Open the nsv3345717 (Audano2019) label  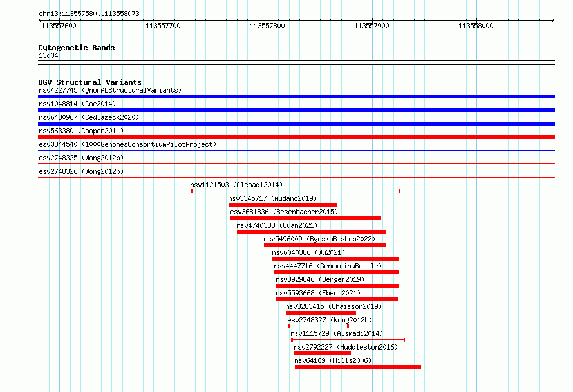[272, 198]
